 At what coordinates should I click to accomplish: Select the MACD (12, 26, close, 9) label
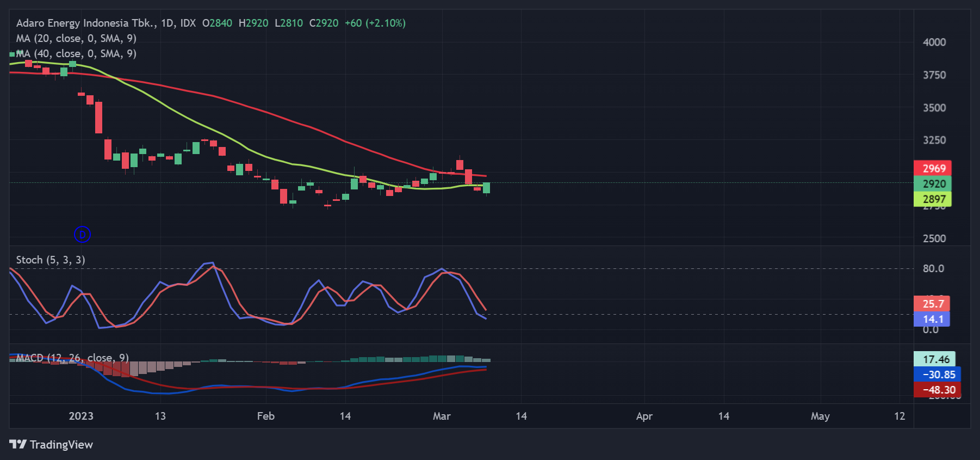(72, 358)
